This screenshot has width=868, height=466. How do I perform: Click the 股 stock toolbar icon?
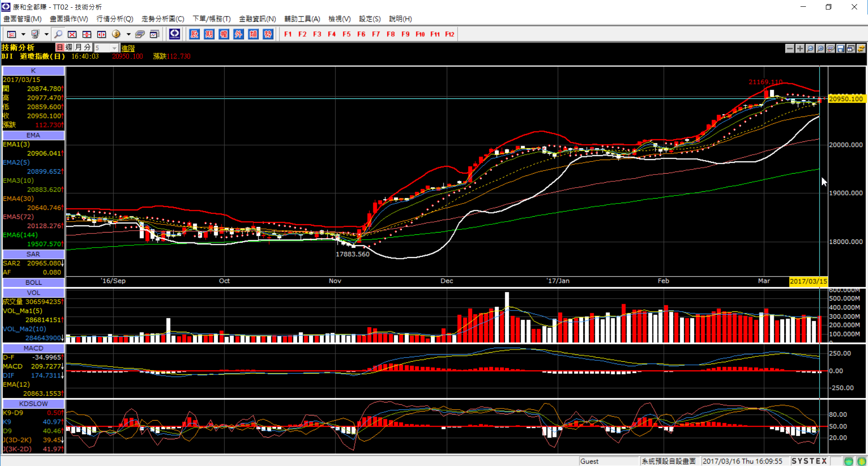pyautogui.click(x=194, y=34)
